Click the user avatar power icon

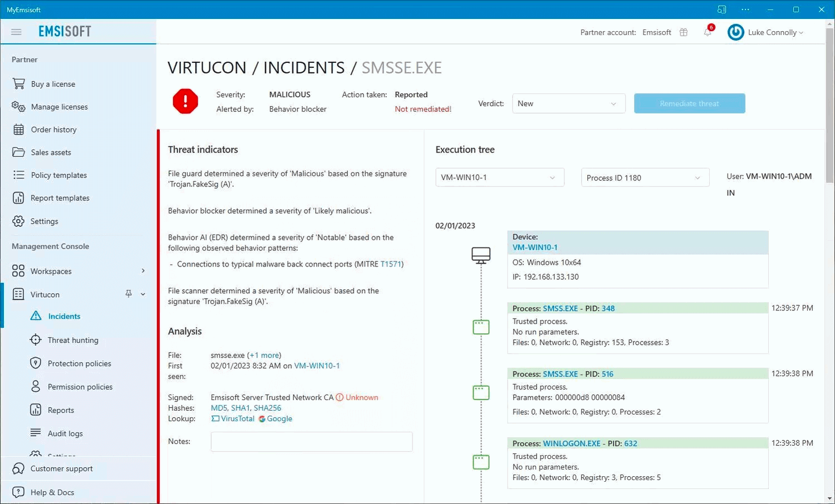pyautogui.click(x=735, y=32)
